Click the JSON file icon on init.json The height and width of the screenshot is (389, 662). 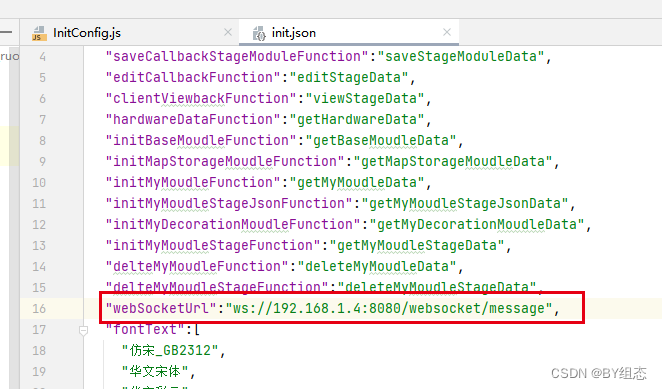pos(259,33)
